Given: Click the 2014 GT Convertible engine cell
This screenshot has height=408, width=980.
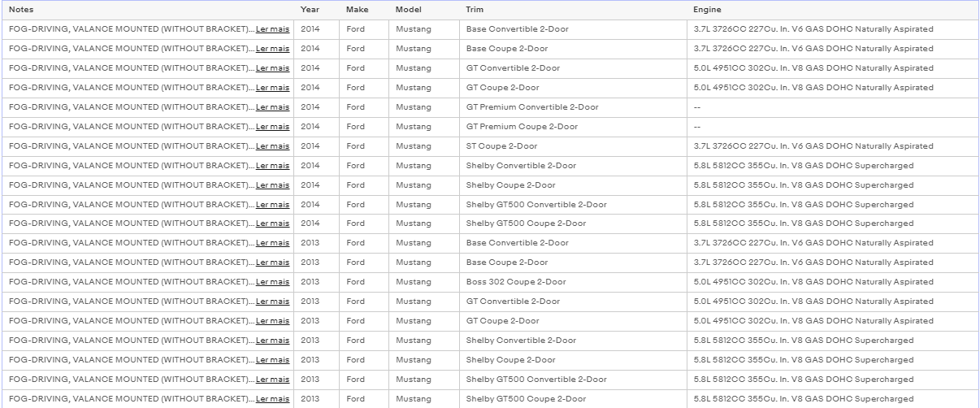Looking at the screenshot, I should point(832,68).
